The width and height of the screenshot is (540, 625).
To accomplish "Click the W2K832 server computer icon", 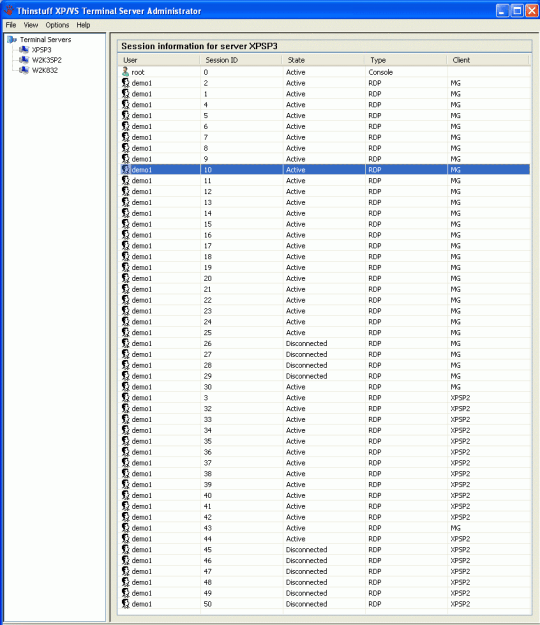I will [24, 70].
